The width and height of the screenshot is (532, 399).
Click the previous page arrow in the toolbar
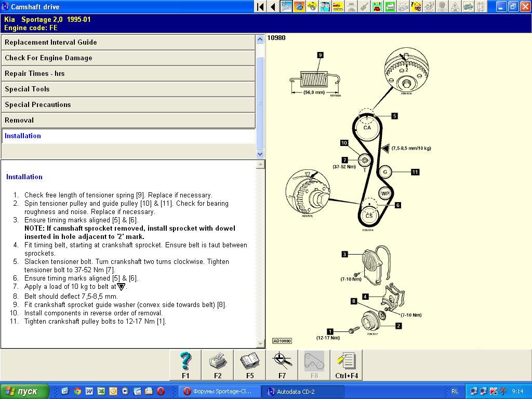273,7
